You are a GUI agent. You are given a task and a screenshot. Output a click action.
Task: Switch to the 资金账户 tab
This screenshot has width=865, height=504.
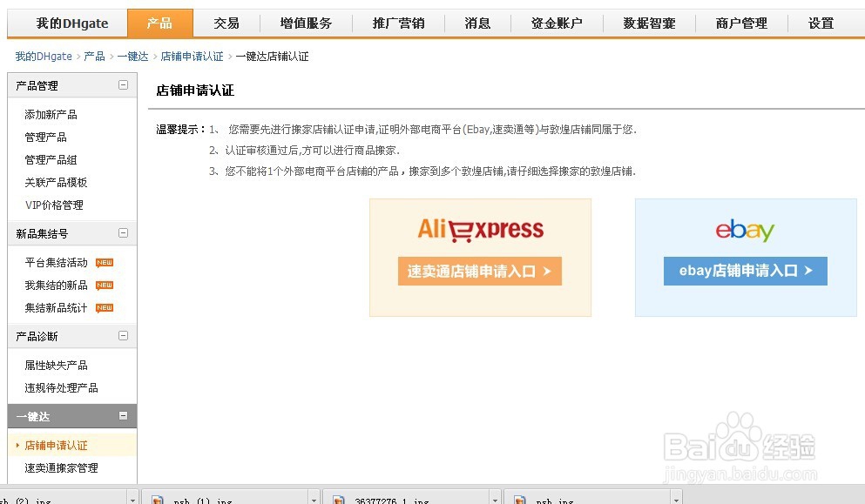[557, 24]
